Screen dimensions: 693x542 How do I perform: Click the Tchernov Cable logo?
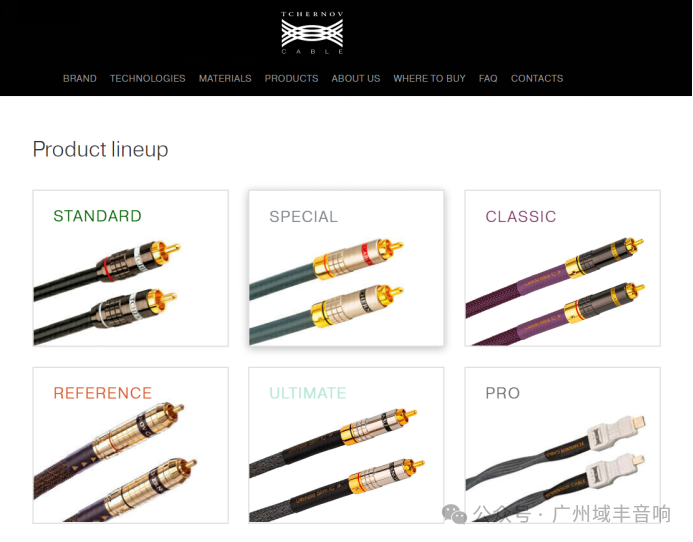click(312, 33)
